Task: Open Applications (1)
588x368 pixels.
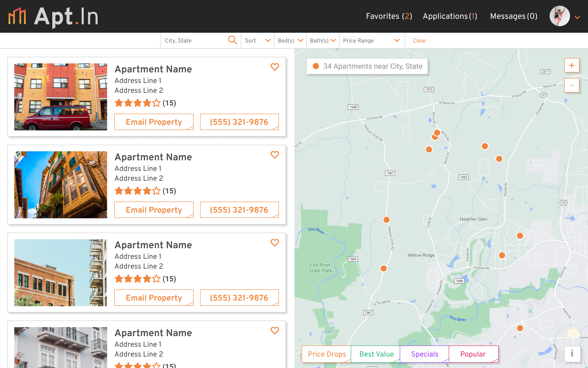Action: 450,16
